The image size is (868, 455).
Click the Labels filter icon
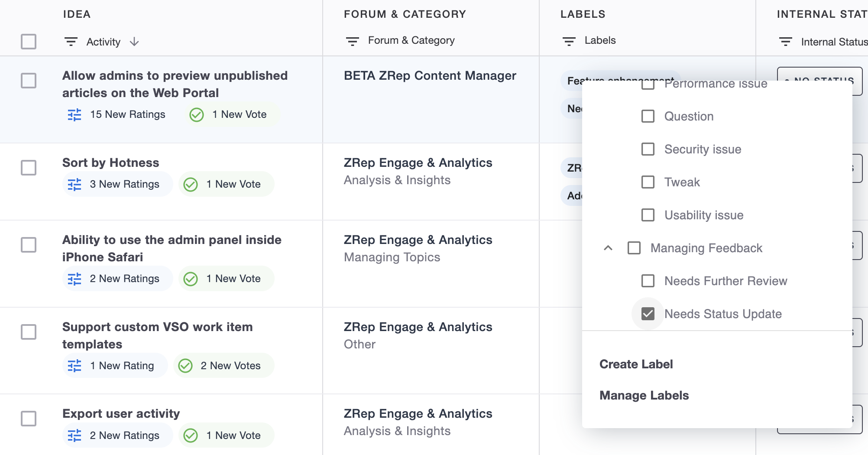pos(569,41)
